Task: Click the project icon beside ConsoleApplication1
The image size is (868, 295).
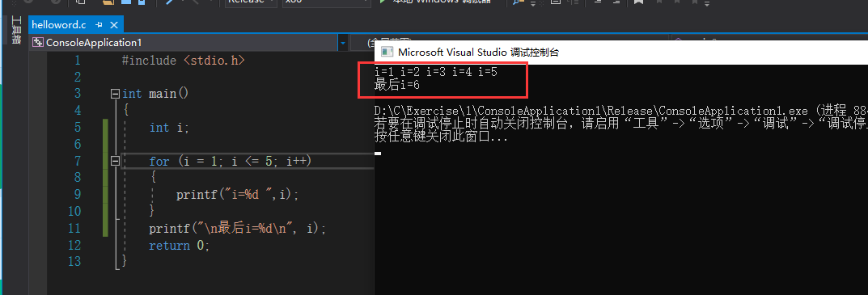Action: tap(38, 43)
